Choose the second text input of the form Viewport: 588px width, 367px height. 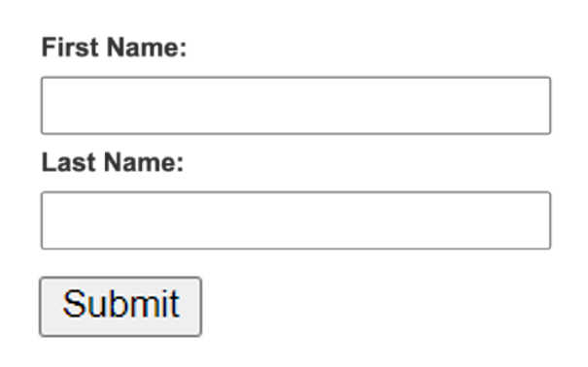click(x=295, y=220)
